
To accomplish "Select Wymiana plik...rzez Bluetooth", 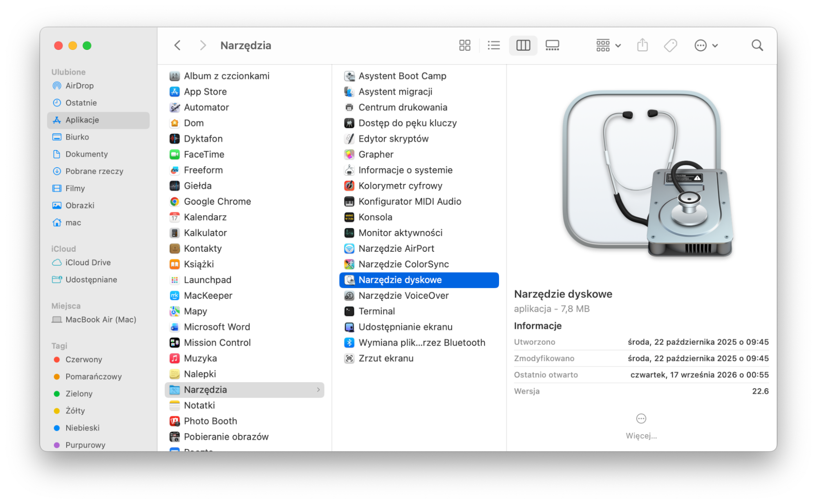I will pyautogui.click(x=419, y=343).
